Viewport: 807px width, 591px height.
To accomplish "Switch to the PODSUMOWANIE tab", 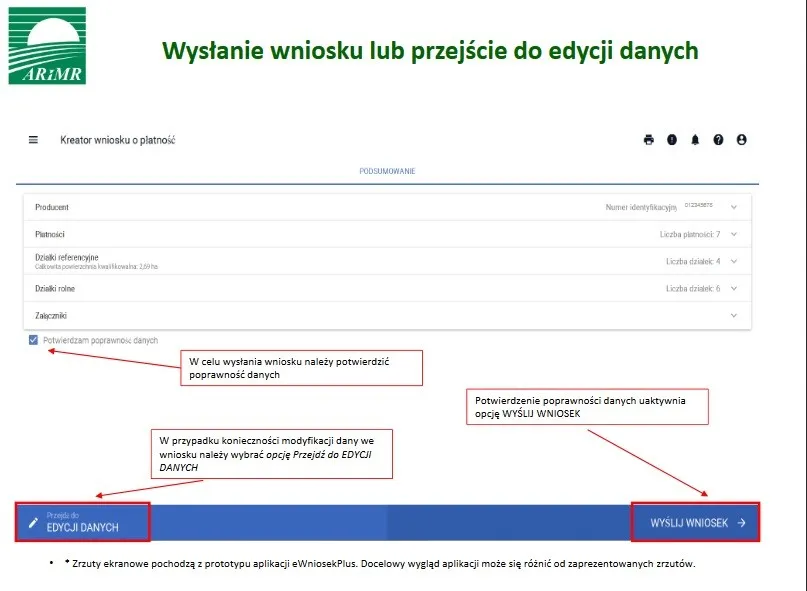I will (x=386, y=170).
